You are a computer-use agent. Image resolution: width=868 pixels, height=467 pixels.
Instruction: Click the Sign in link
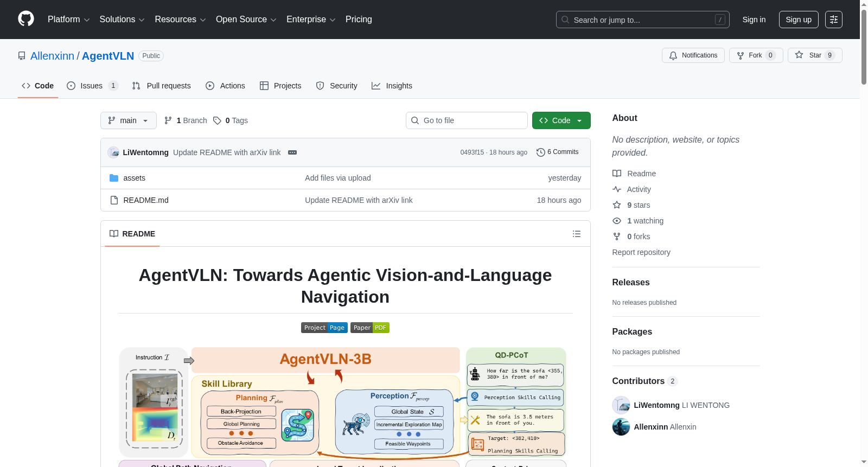click(x=754, y=20)
